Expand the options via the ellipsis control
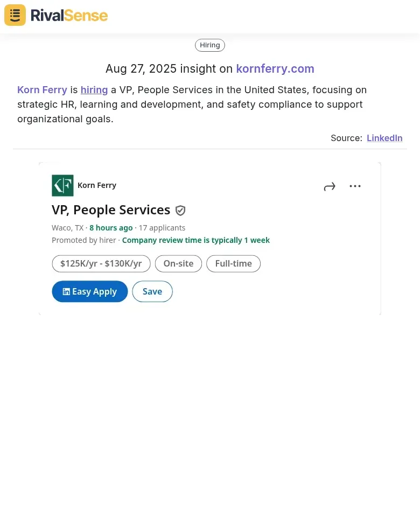Screen dimensions: 420x517 point(355,186)
